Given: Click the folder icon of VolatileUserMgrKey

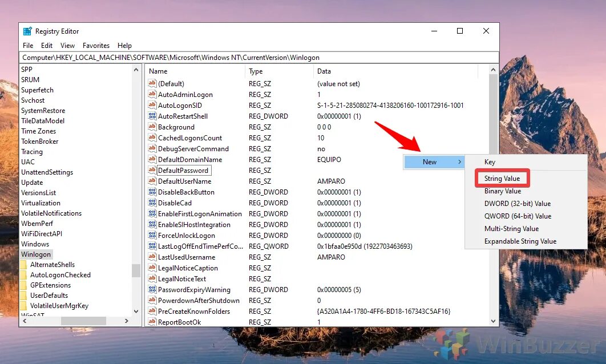Looking at the screenshot, I should 23,306.
